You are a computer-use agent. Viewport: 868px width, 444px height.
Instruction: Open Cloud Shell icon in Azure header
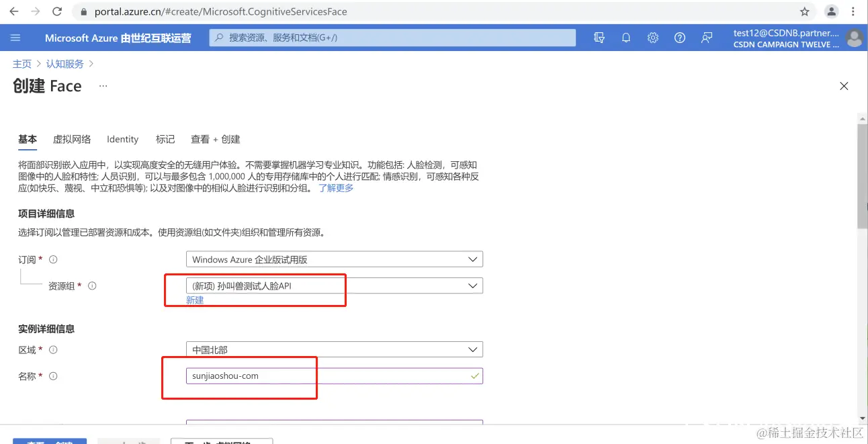pyautogui.click(x=599, y=38)
